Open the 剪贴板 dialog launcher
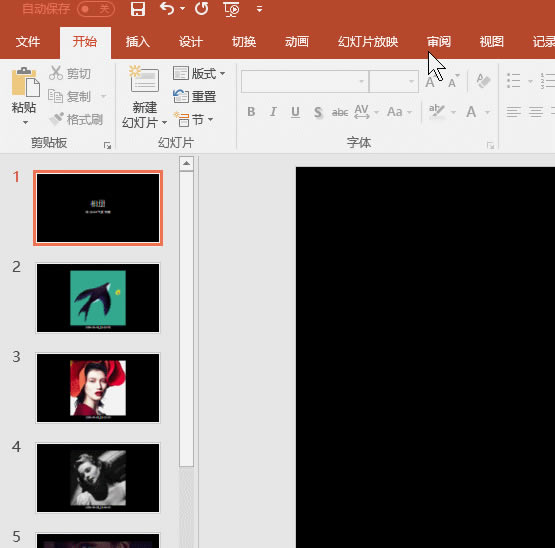The width and height of the screenshot is (555, 548). (107, 145)
